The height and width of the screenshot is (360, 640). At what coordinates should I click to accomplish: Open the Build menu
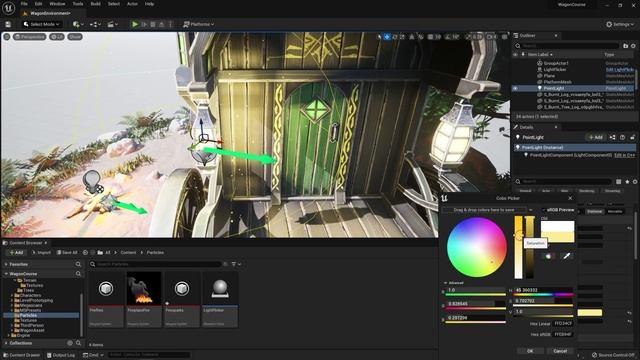click(x=96, y=4)
